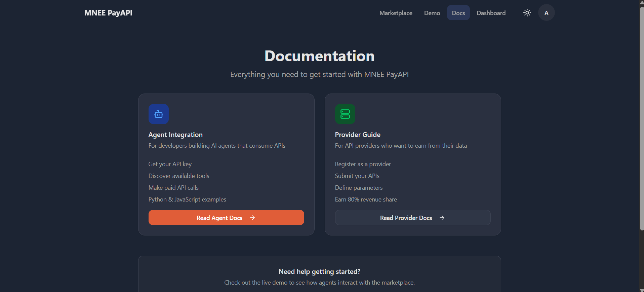Click the scrollbar up arrow
This screenshot has height=292, width=644.
(x=641, y=2)
